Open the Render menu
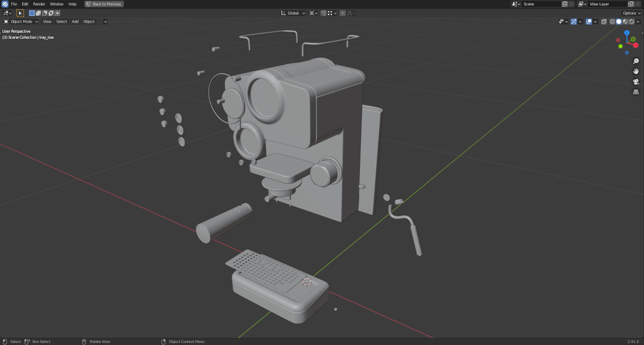This screenshot has width=644, height=345. [x=39, y=4]
